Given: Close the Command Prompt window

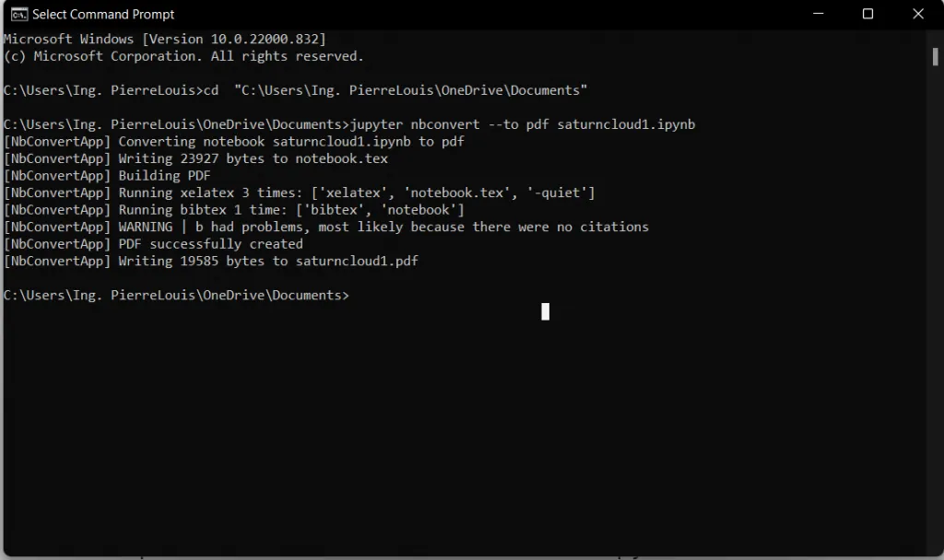Looking at the screenshot, I should coord(917,14).
